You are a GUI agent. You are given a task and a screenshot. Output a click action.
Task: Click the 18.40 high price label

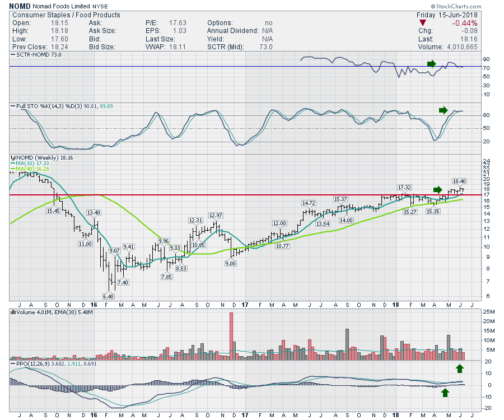pyautogui.click(x=459, y=181)
